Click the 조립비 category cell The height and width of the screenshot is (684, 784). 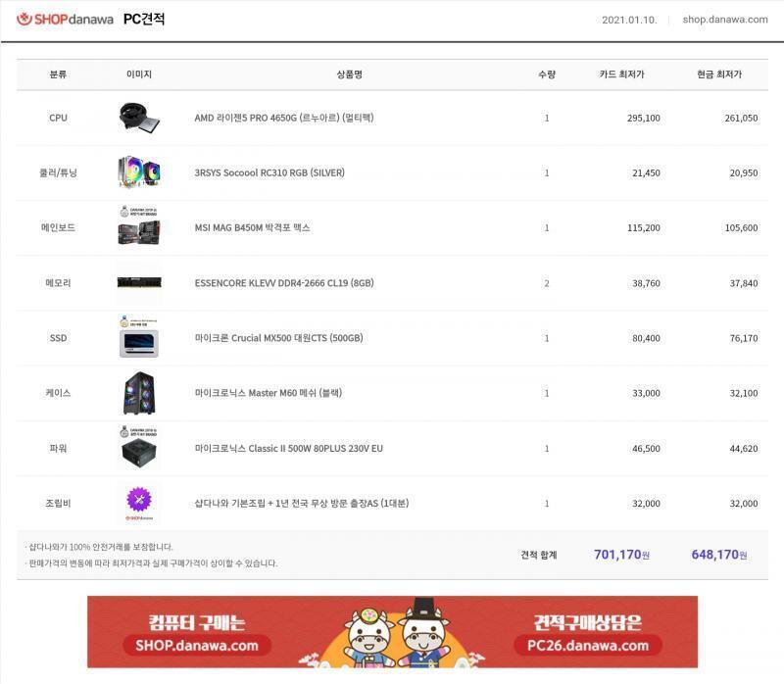[58, 504]
